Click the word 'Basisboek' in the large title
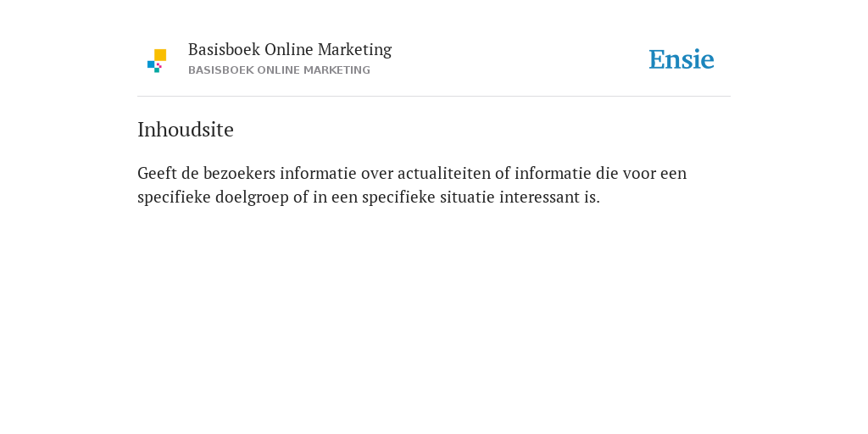The height and width of the screenshot is (434, 868). coord(224,49)
